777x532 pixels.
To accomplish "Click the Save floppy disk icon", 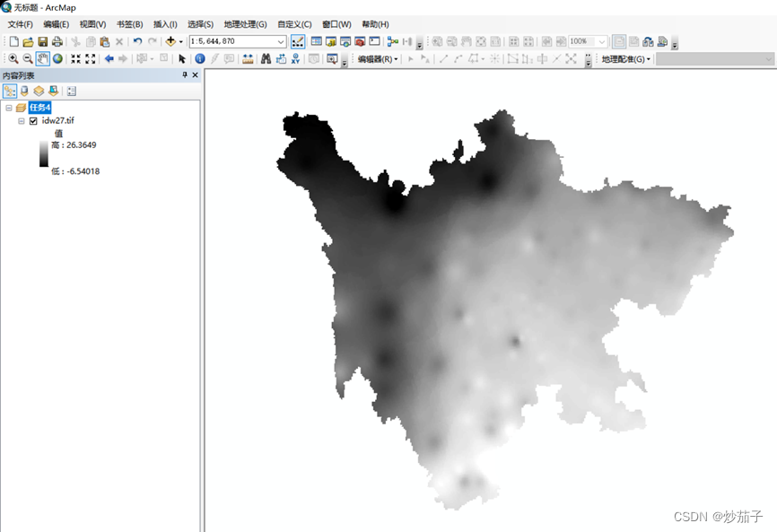I will (x=42, y=41).
